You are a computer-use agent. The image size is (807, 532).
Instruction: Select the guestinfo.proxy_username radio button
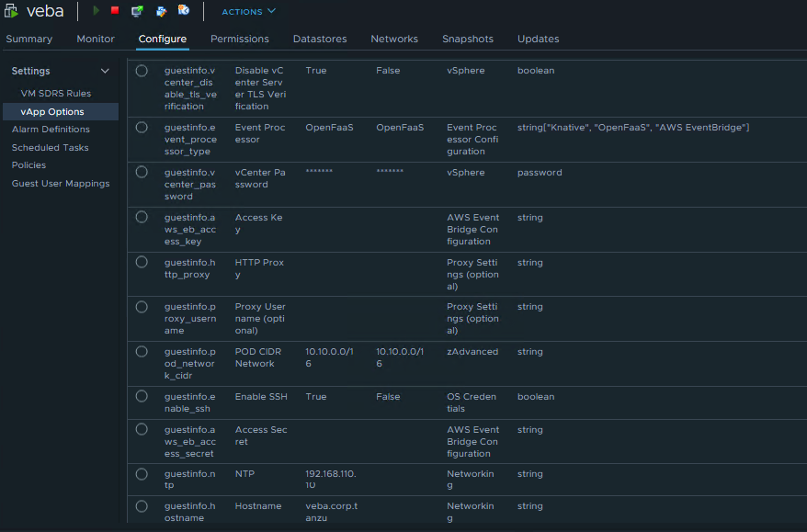pos(142,307)
